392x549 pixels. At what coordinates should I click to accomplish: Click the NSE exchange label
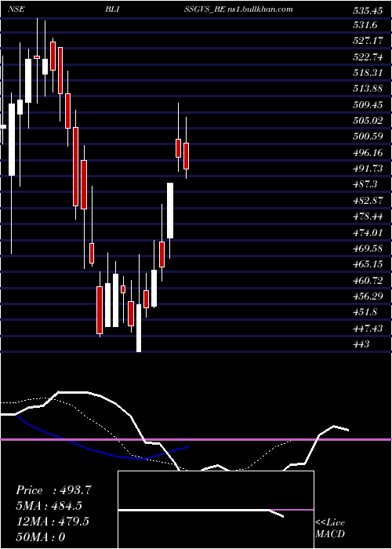(x=16, y=9)
